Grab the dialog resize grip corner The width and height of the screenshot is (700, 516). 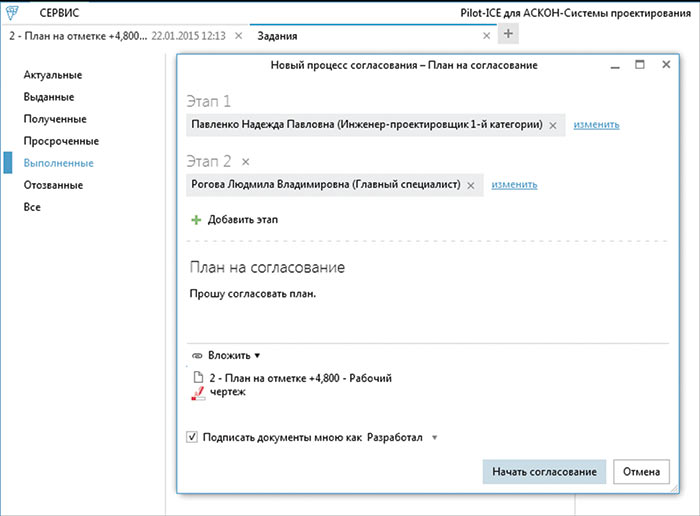pos(674,488)
